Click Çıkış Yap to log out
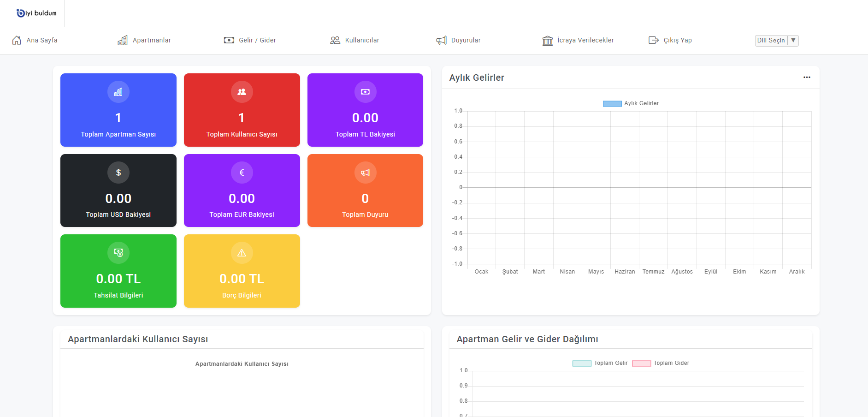The width and height of the screenshot is (868, 417). [x=670, y=40]
